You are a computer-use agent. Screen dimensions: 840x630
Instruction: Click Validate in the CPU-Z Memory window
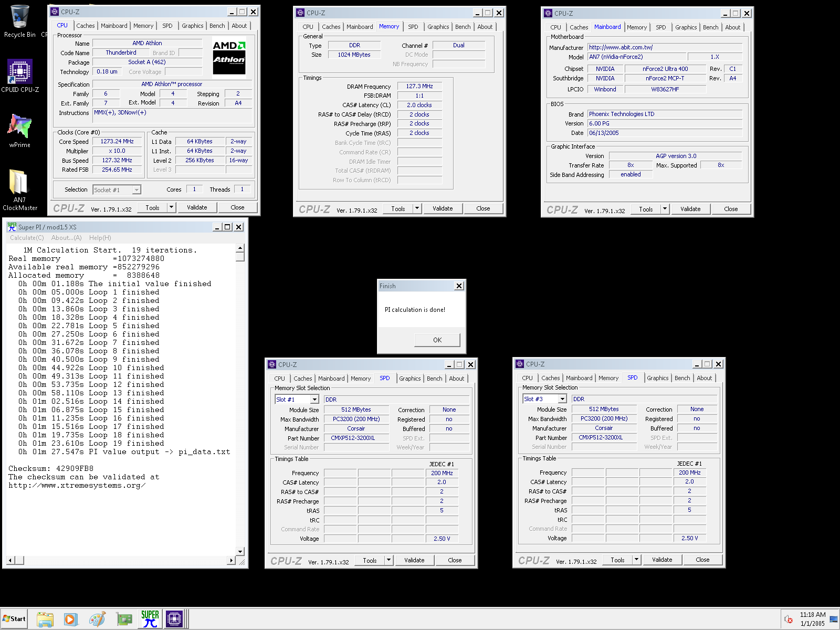pos(443,208)
